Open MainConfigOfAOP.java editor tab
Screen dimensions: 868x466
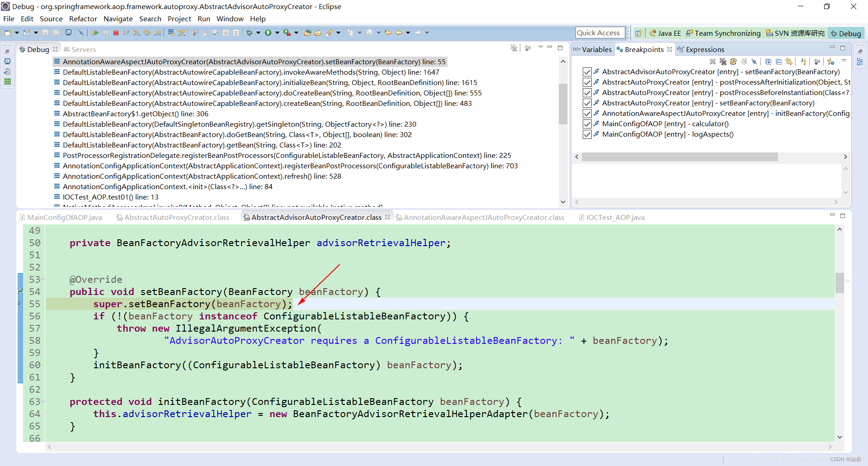tap(61, 218)
